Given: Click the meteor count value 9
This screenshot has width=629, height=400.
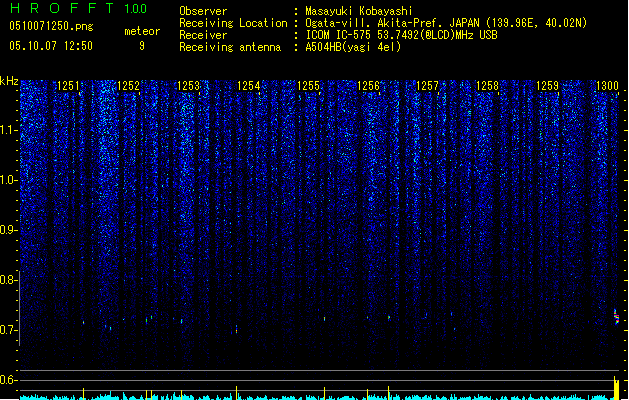Looking at the screenshot, I should [142, 46].
